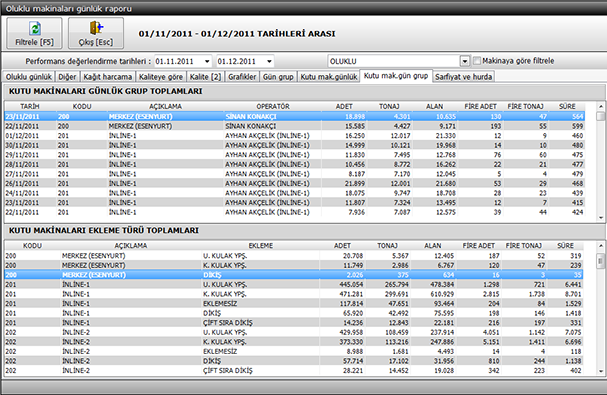The image size is (607, 395).
Task: Select the 30/11/2011 İNLİNE-1 row
Action: pos(294,145)
